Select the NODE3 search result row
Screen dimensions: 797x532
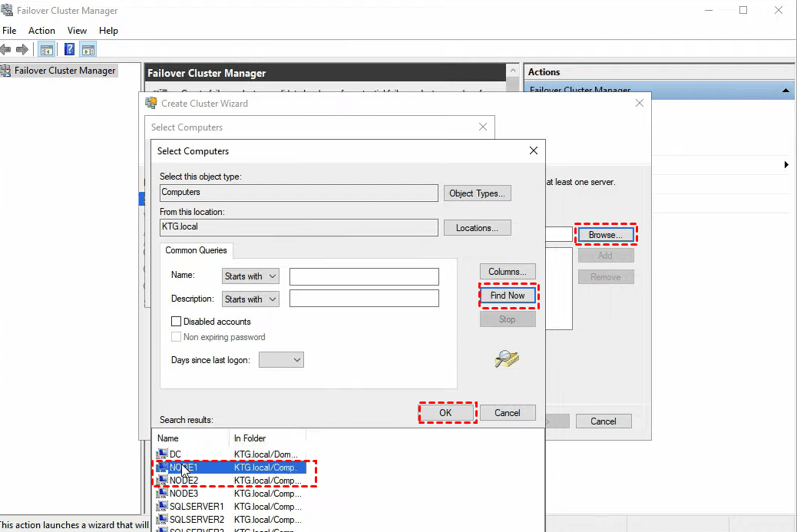[x=231, y=494]
